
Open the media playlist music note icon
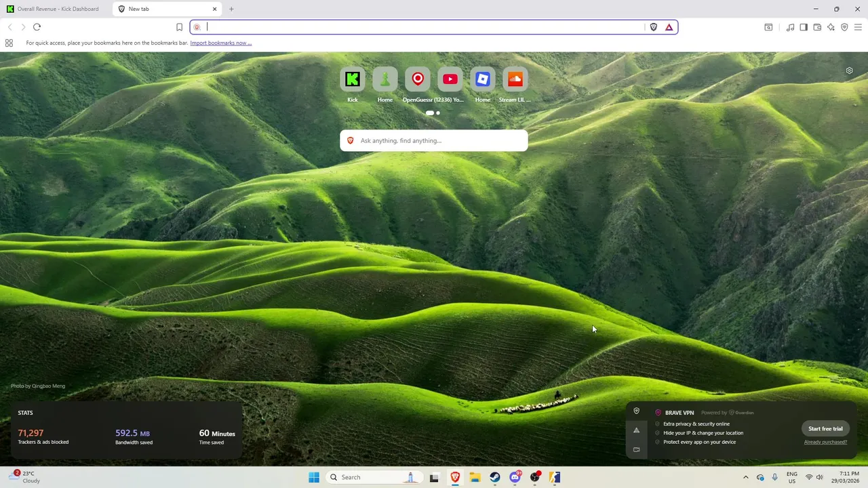click(791, 27)
